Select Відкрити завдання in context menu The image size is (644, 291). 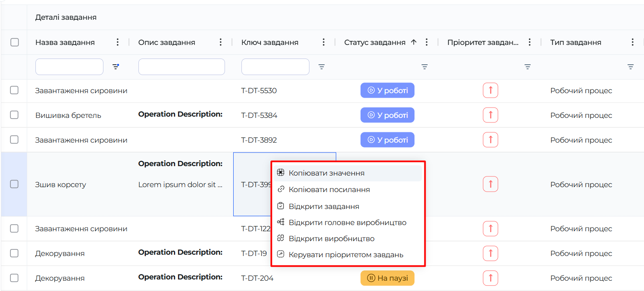[x=324, y=207]
